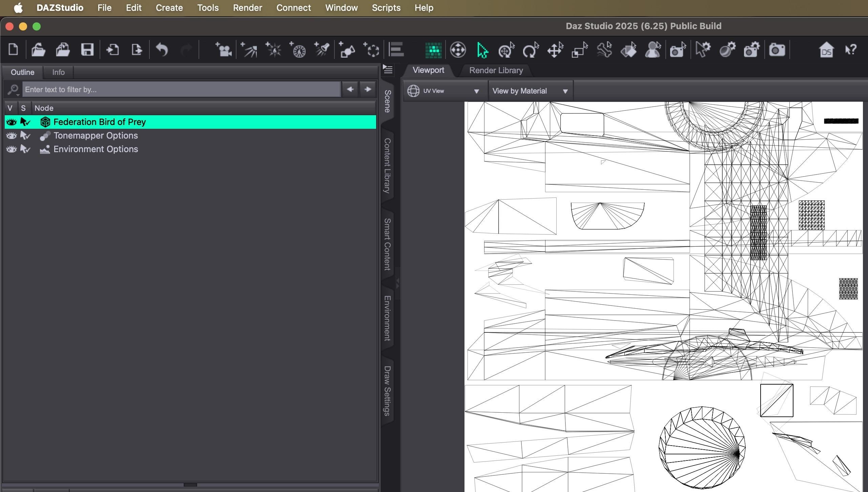
Task: Click the Save Scene floppy icon
Action: click(87, 50)
